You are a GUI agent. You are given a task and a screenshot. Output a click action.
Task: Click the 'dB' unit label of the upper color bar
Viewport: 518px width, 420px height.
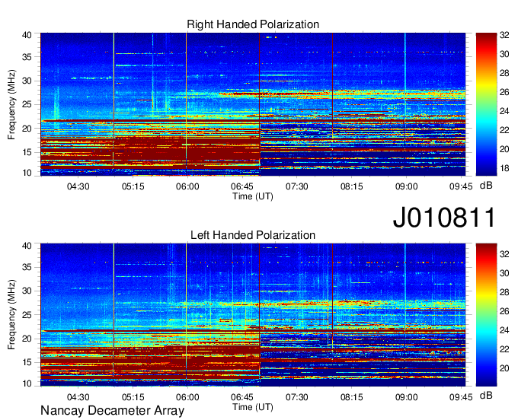pos(486,186)
